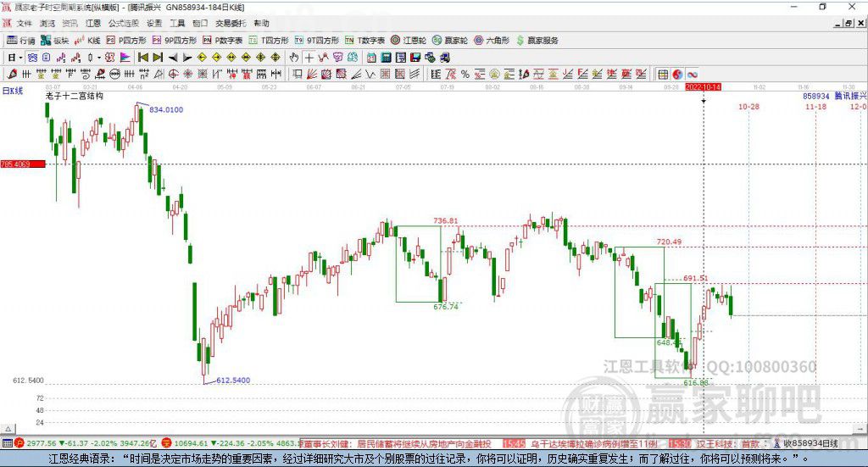Open the 江恩轮 tool

409,41
